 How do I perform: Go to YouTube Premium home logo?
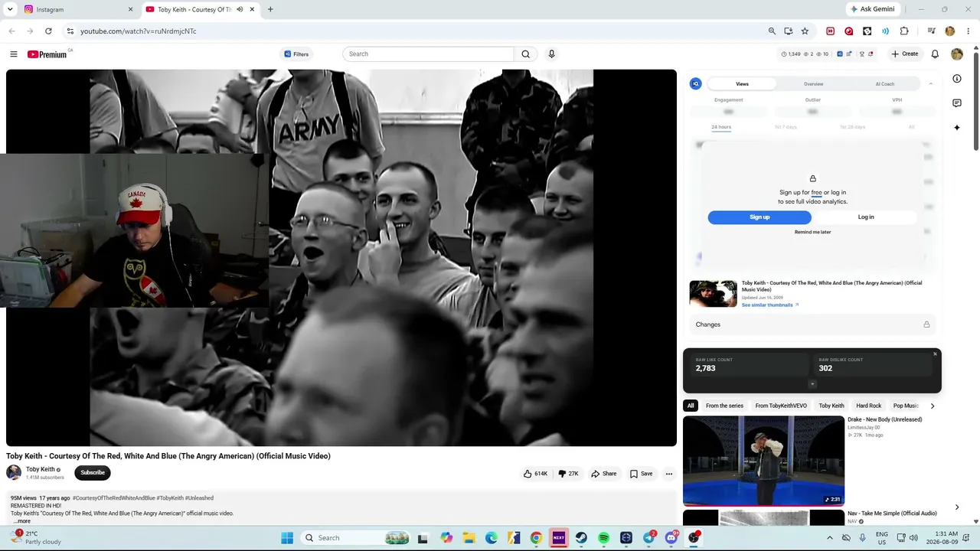pyautogui.click(x=47, y=54)
